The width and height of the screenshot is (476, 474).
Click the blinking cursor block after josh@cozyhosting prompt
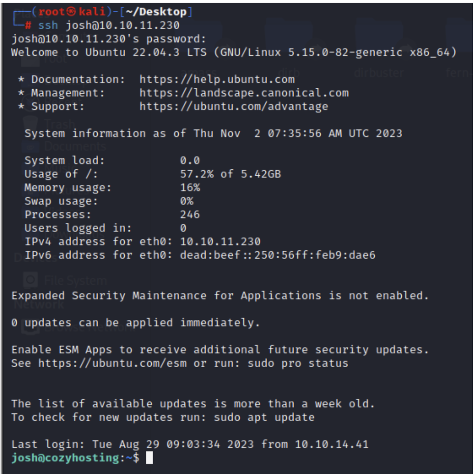(150, 458)
